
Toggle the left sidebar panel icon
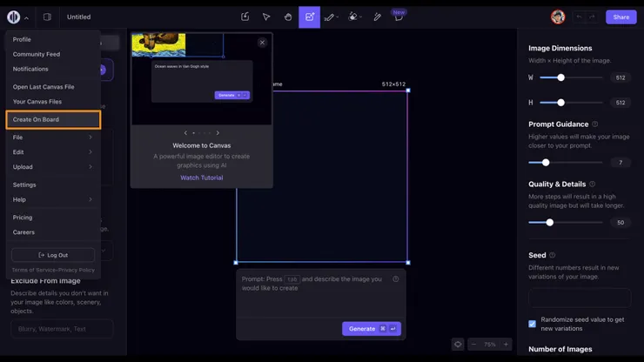tap(47, 17)
